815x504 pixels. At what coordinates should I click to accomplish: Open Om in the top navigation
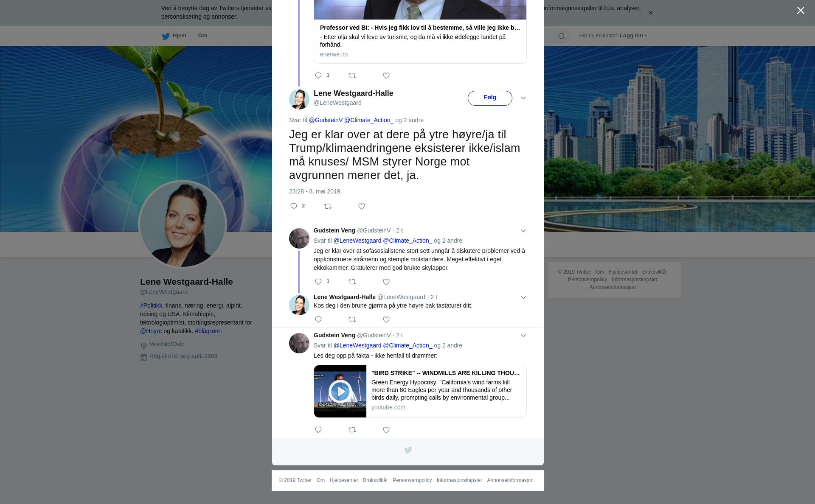(x=202, y=36)
